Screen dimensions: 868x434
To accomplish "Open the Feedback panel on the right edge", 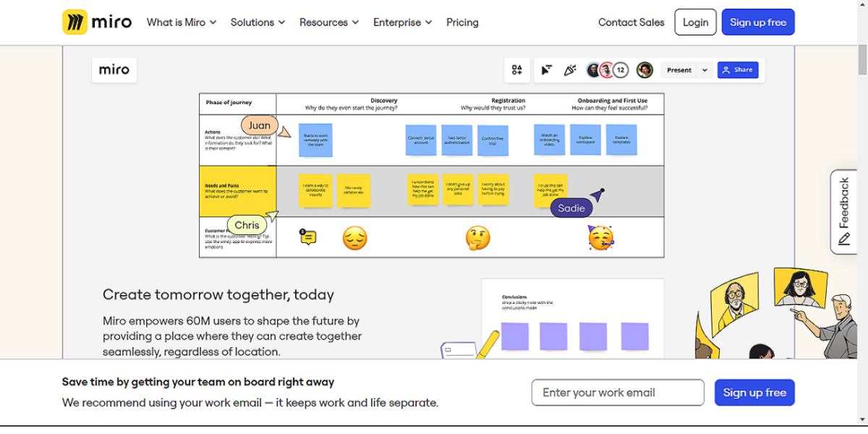I will coord(843,211).
